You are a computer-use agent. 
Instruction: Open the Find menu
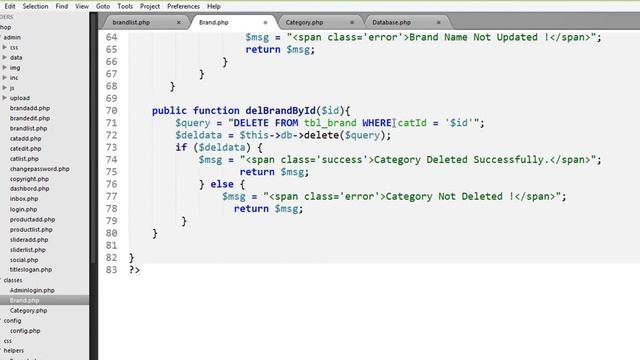tap(62, 6)
